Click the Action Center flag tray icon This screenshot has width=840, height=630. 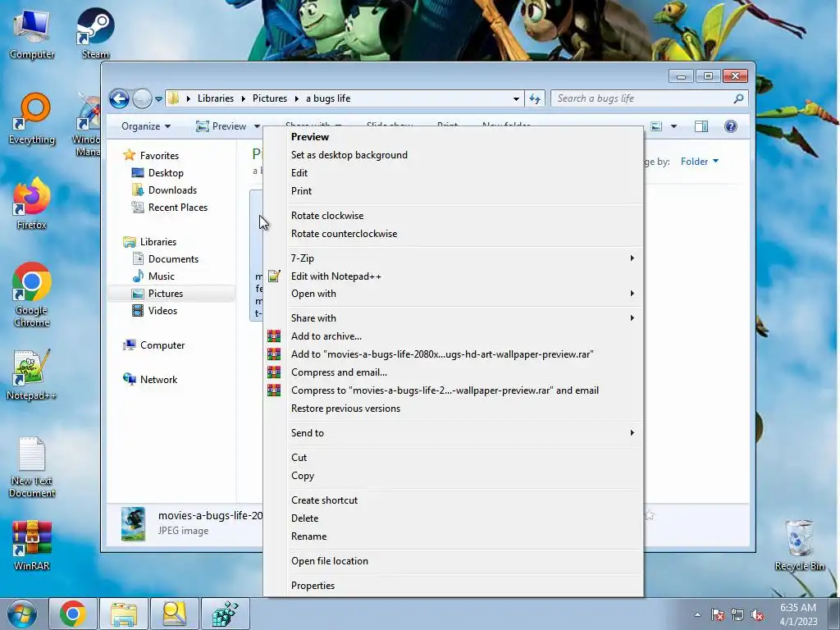point(718,615)
